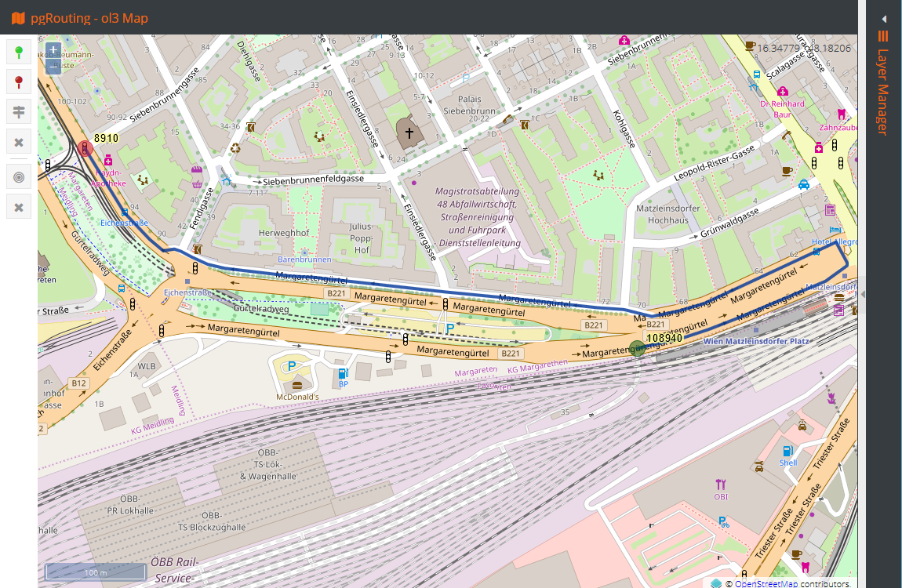Zoom out with the minus map button
Screen dimensions: 902x588
click(x=53, y=66)
